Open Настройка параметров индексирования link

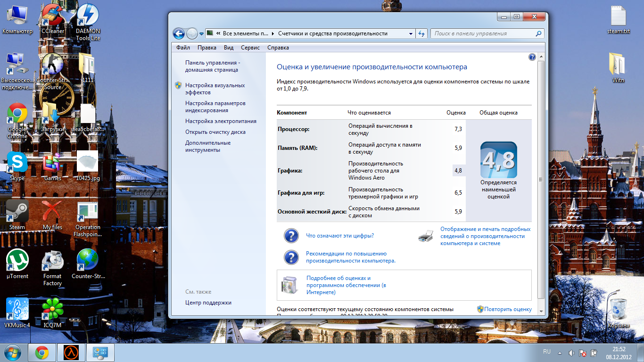point(215,107)
